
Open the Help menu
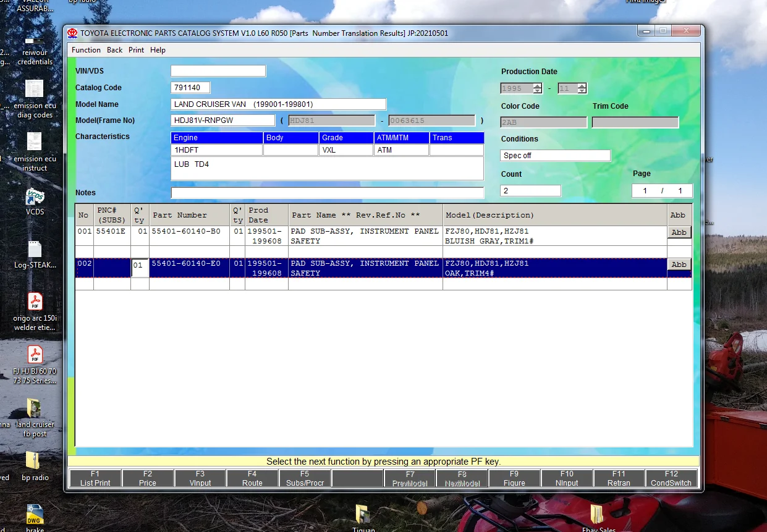[158, 50]
